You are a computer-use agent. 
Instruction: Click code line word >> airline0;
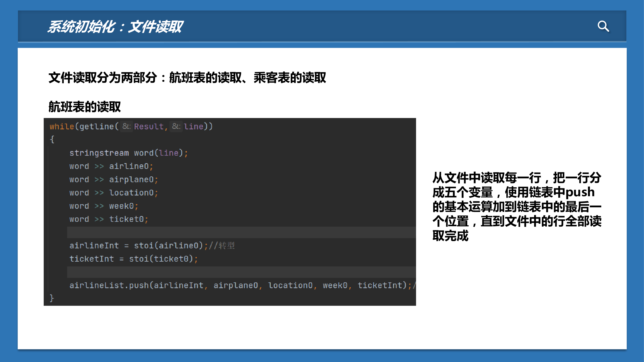[111, 166]
